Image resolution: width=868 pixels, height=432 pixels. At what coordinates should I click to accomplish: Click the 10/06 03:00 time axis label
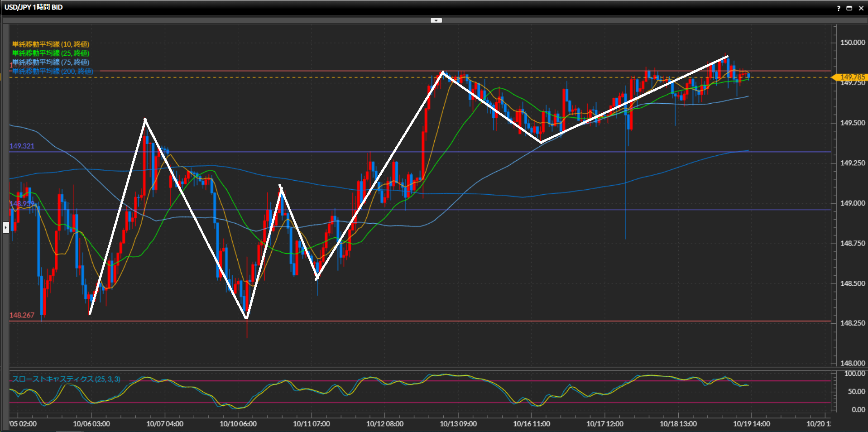tap(91, 424)
